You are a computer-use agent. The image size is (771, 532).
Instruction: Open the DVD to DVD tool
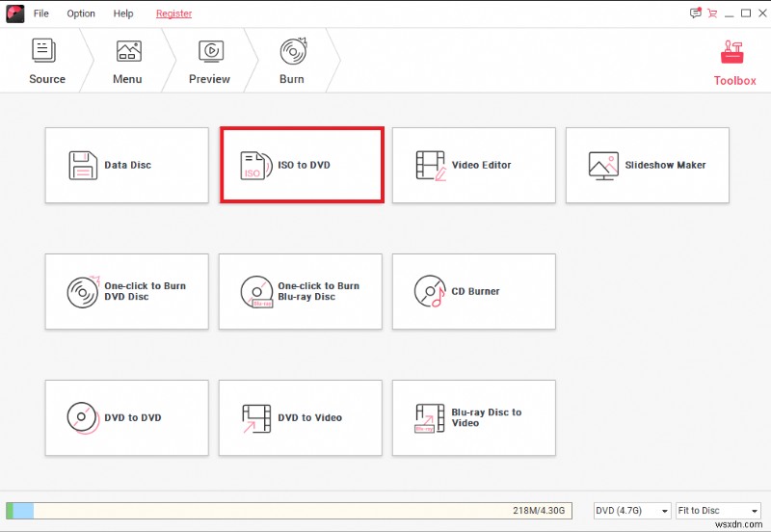click(127, 418)
